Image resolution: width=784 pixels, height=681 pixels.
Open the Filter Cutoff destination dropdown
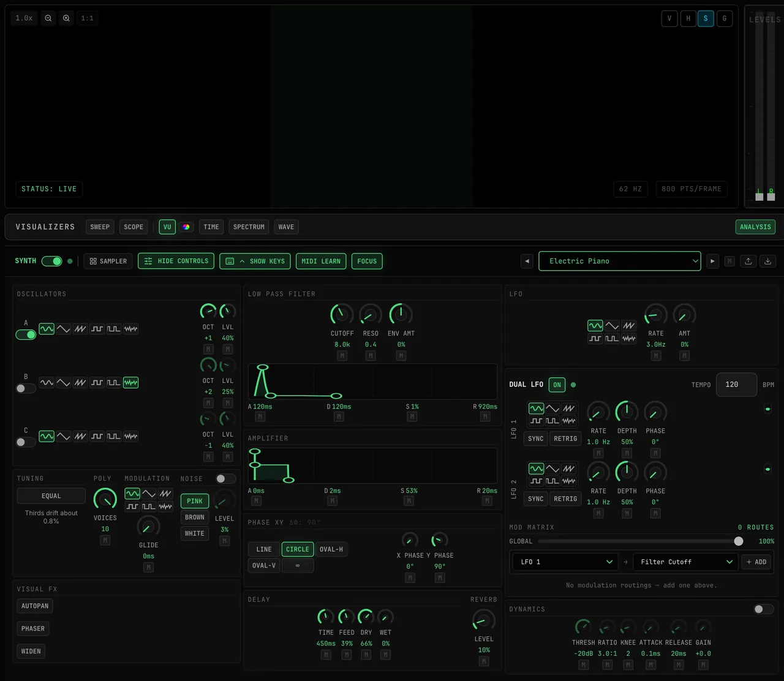(685, 562)
